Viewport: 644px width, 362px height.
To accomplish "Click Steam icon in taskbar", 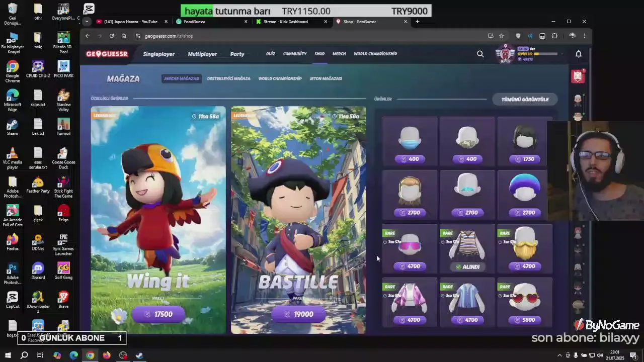I will coord(139,355).
